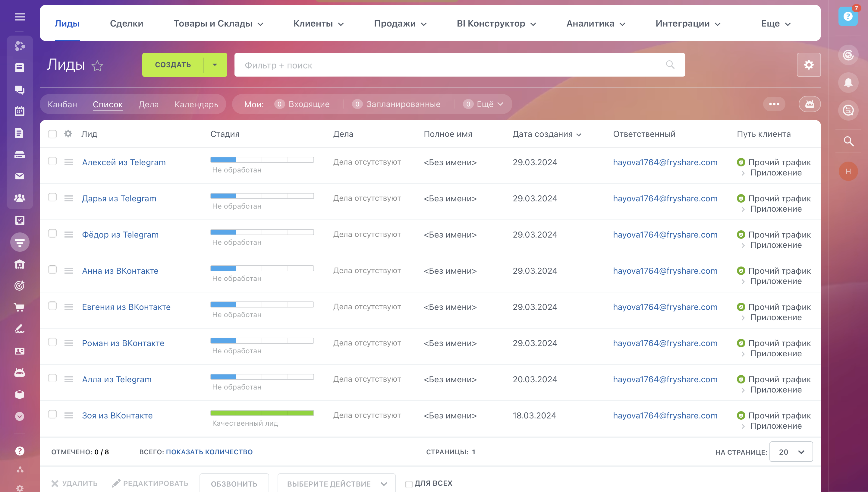Click the robot automation button
Screen dimensions: 868x492
[809, 104]
